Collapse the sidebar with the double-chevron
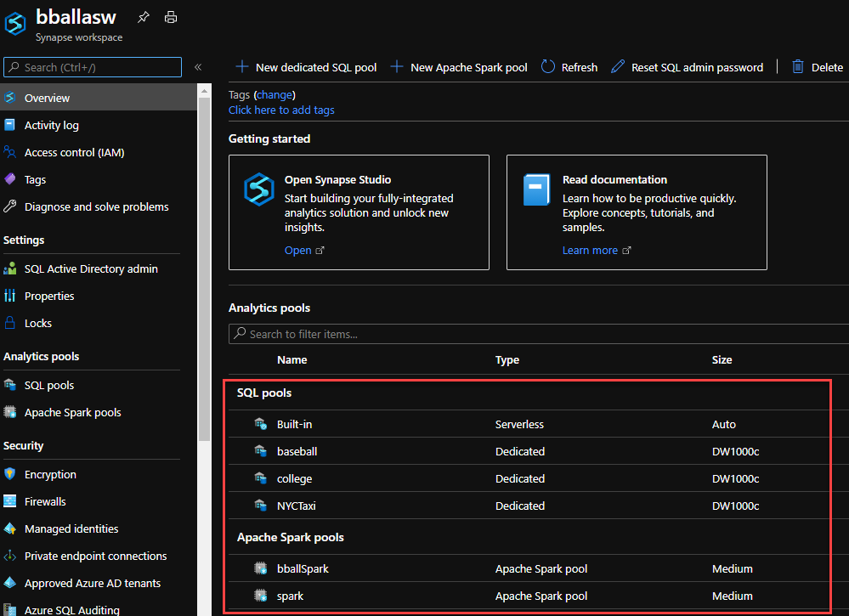Image resolution: width=849 pixels, height=616 pixels. point(198,67)
